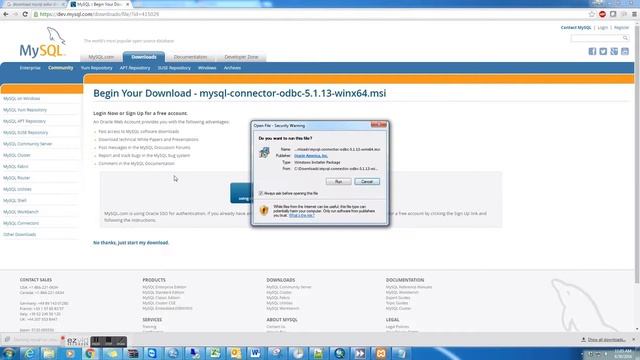Image resolution: width=640 pixels, height=360 pixels.
Task: Open the Oracle America, Inc. publisher link
Action: 311,156
